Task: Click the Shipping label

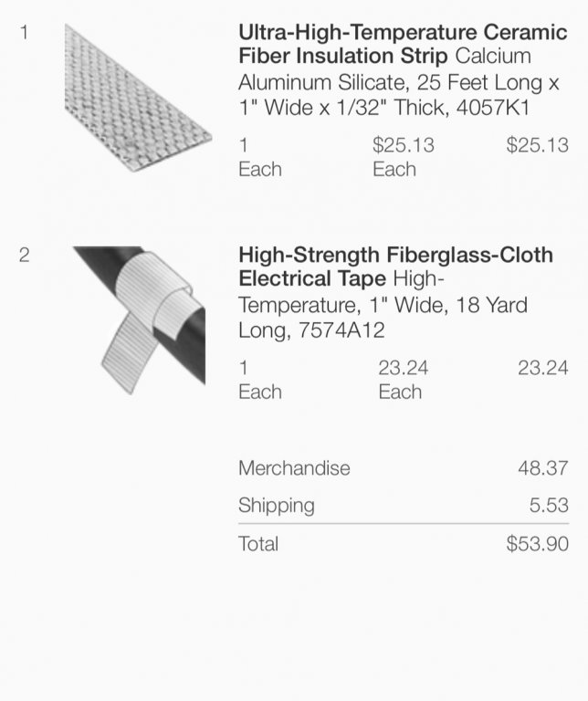Action: [276, 505]
